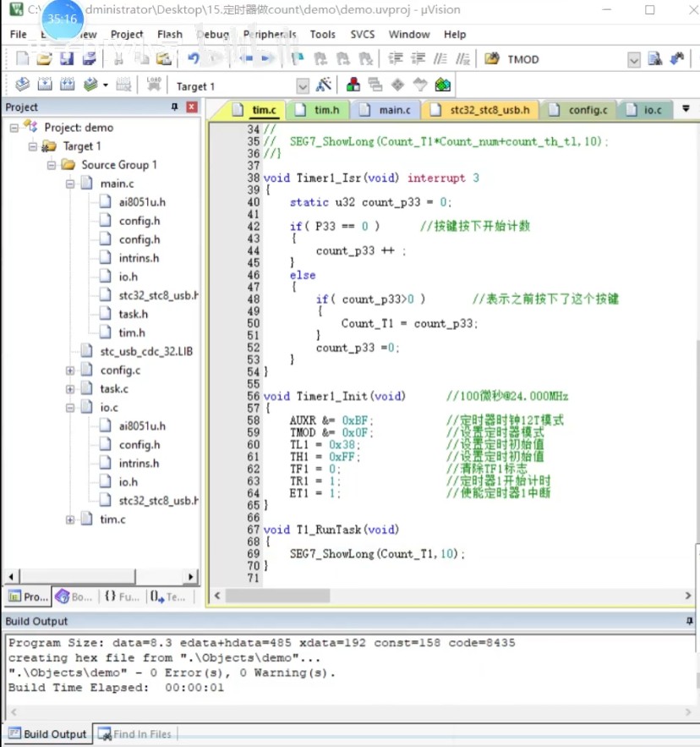Toggle the bookmark flag icon in toolbar
Viewport: 700px width, 747px height.
[x=297, y=59]
